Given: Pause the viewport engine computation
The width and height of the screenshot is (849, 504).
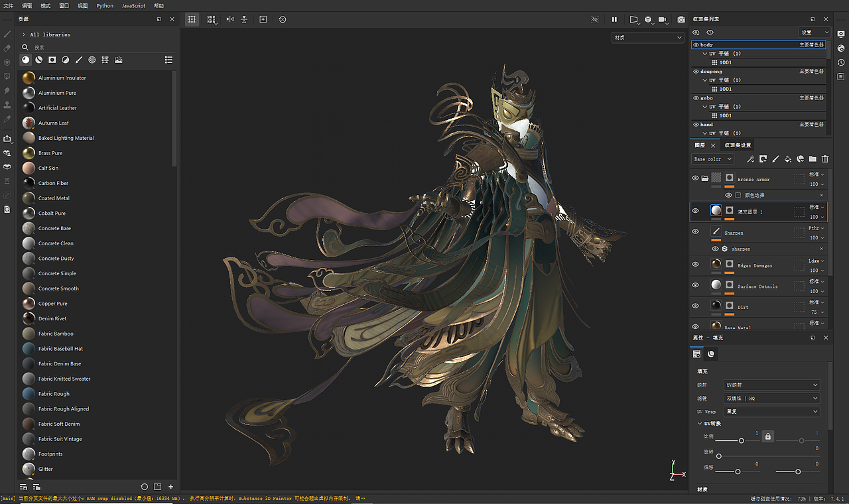Looking at the screenshot, I should (x=614, y=20).
